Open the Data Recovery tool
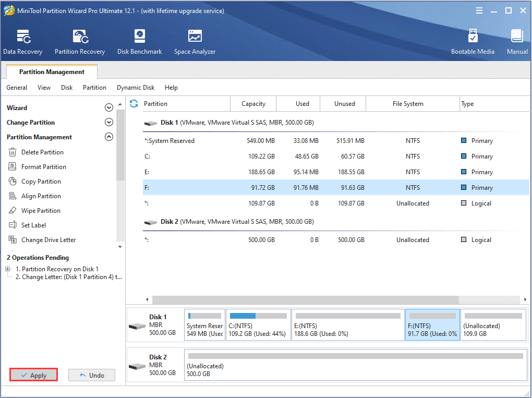The image size is (532, 398). point(23,42)
